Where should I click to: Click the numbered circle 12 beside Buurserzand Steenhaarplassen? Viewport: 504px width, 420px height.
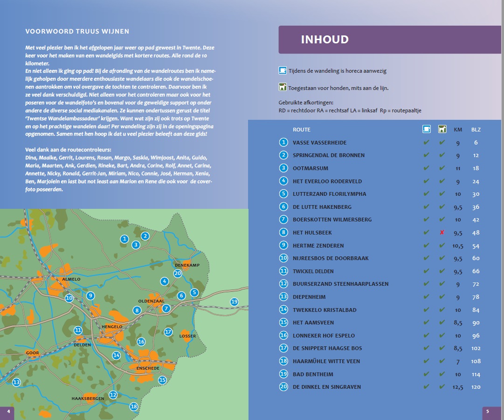pyautogui.click(x=283, y=284)
